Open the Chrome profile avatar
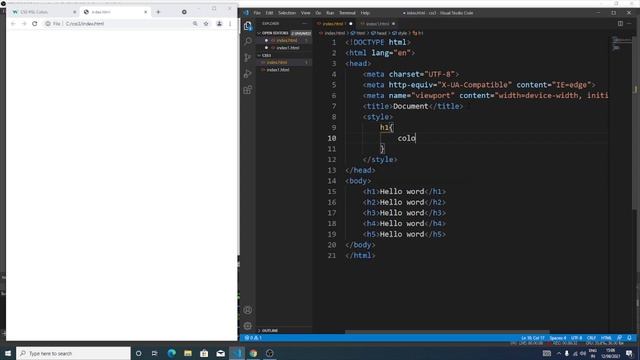The image size is (640, 360). pos(219,24)
